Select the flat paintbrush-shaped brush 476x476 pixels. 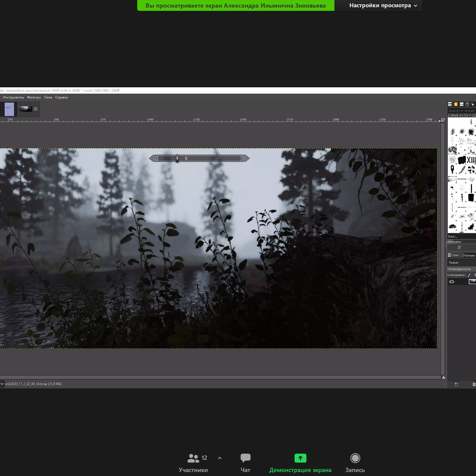pos(471,197)
